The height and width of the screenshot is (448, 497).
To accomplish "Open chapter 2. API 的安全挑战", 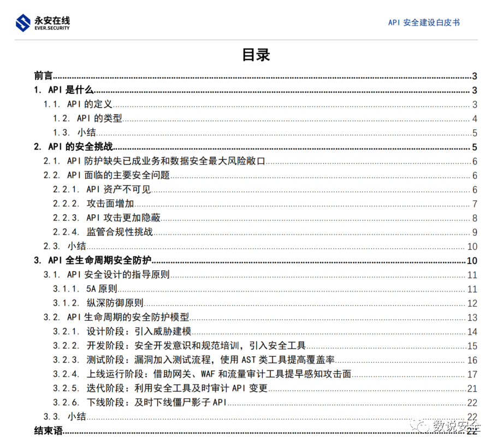I will tap(256, 147).
